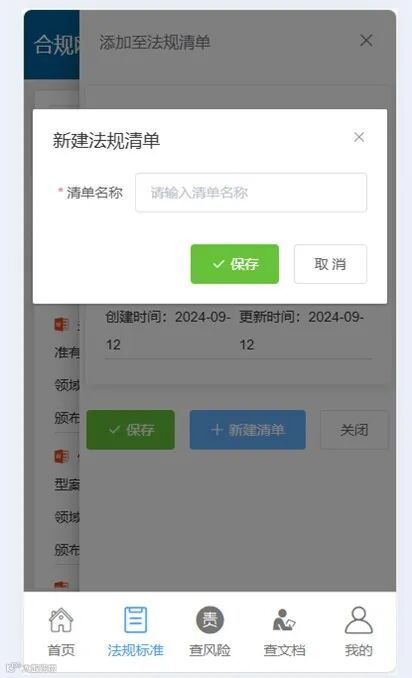412x678 pixels.
Task: Cancel with the 取消 button
Action: coord(330,264)
